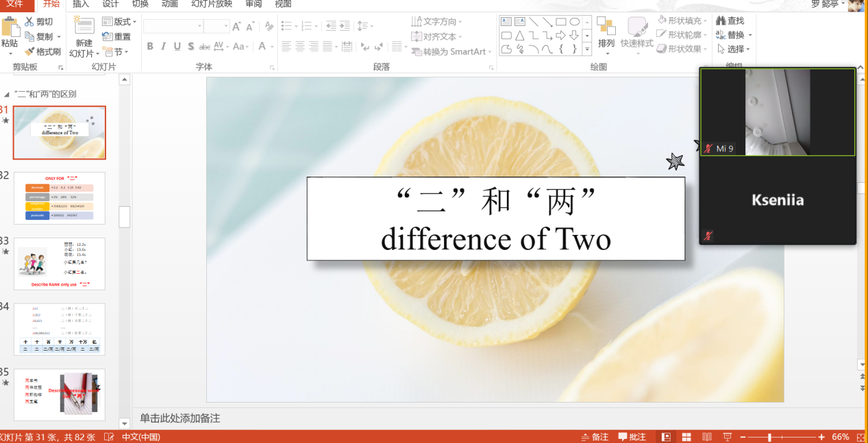Open the Arrange (排列) button
The height and width of the screenshot is (443, 868).
pyautogui.click(x=606, y=34)
